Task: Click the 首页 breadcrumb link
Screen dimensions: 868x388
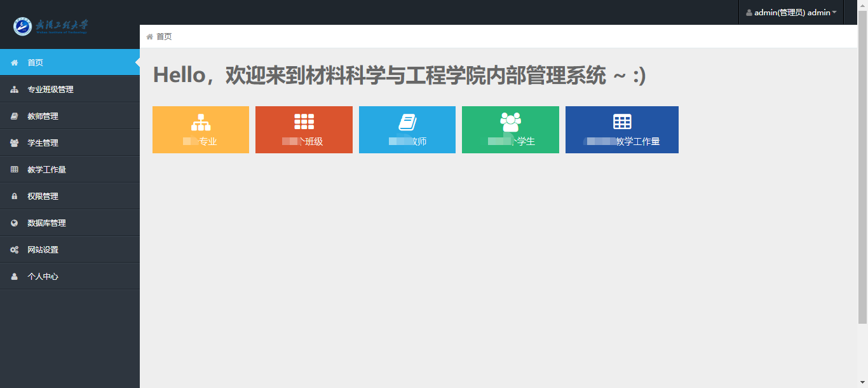Action: (164, 37)
